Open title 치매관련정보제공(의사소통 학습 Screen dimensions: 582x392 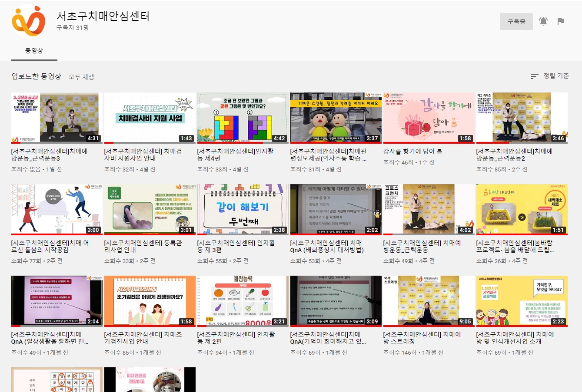329,155
